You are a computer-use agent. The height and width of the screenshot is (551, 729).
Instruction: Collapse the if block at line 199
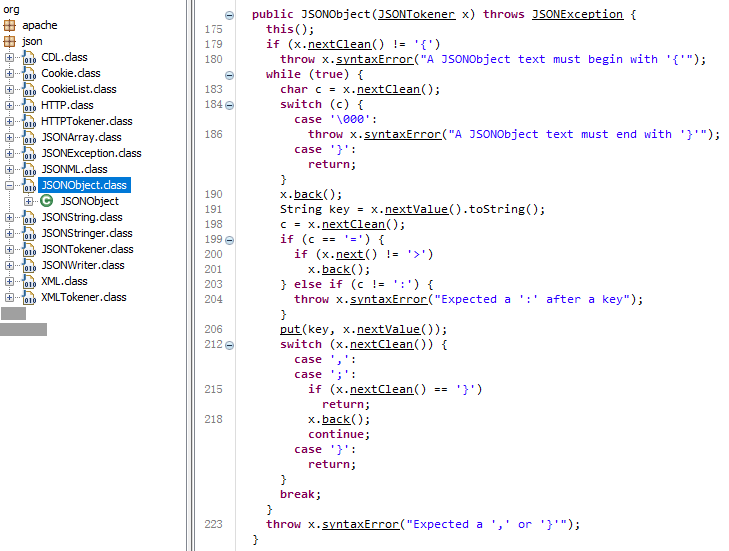point(229,240)
